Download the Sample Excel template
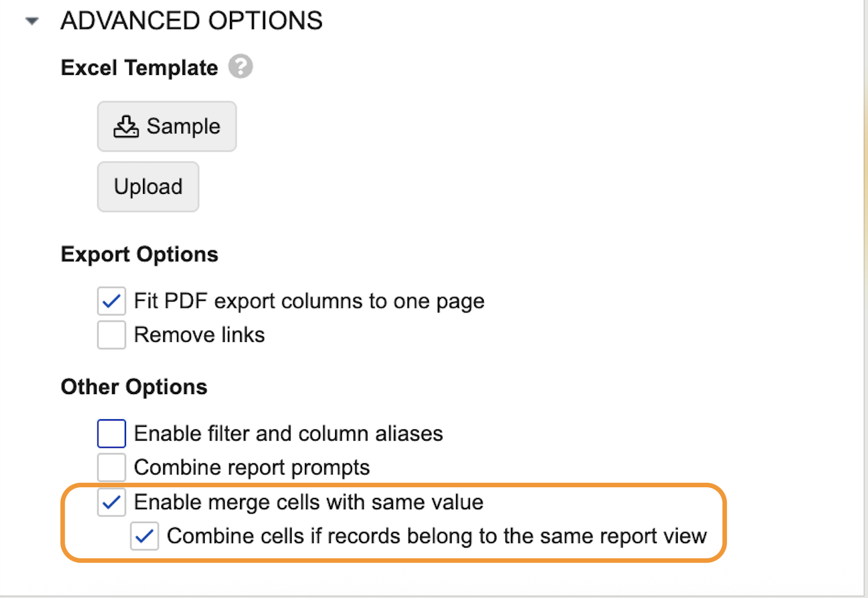The height and width of the screenshot is (598, 868). [x=167, y=127]
